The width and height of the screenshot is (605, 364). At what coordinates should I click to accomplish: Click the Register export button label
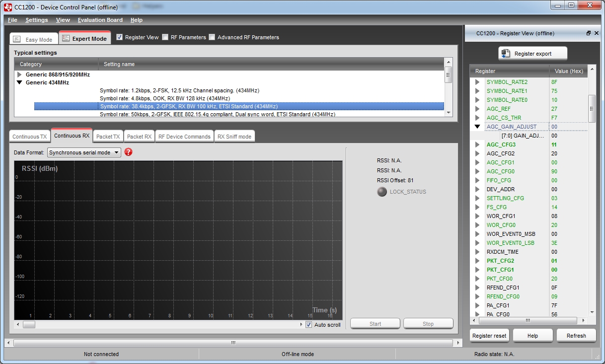(x=533, y=54)
